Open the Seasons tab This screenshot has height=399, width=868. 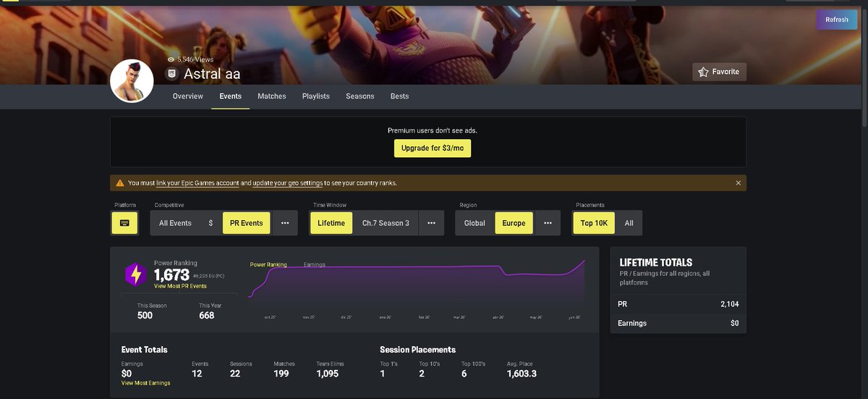359,96
